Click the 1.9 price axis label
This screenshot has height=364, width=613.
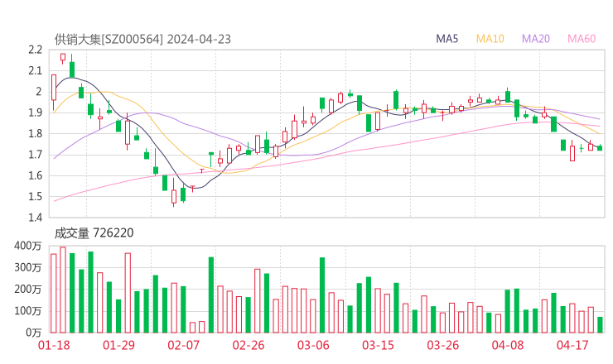point(35,113)
